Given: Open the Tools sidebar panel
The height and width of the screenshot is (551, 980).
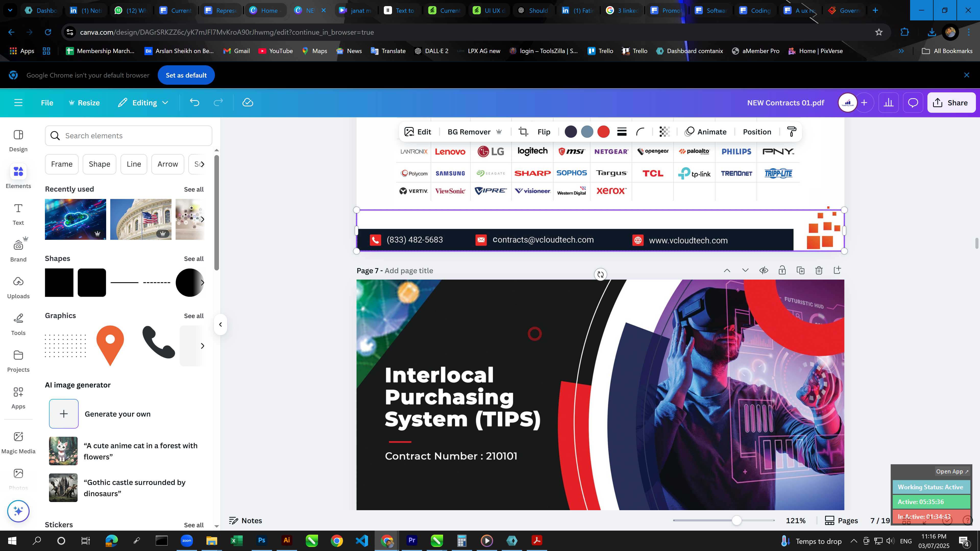Looking at the screenshot, I should (x=18, y=324).
